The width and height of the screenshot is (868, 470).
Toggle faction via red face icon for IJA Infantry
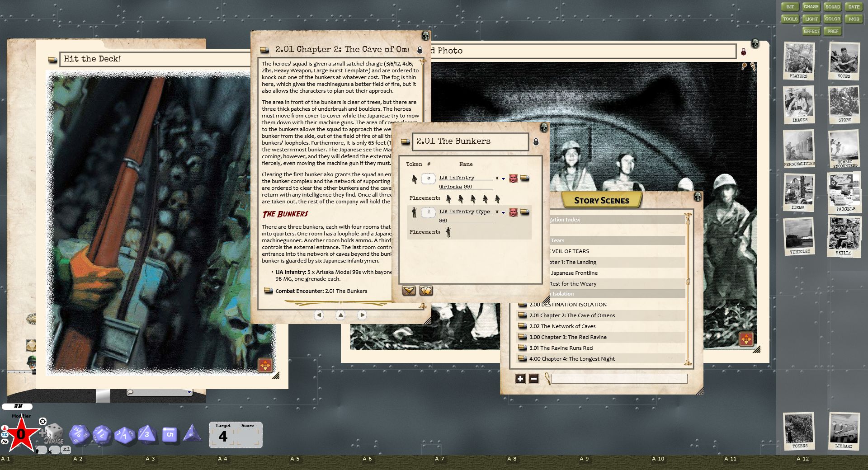(514, 179)
